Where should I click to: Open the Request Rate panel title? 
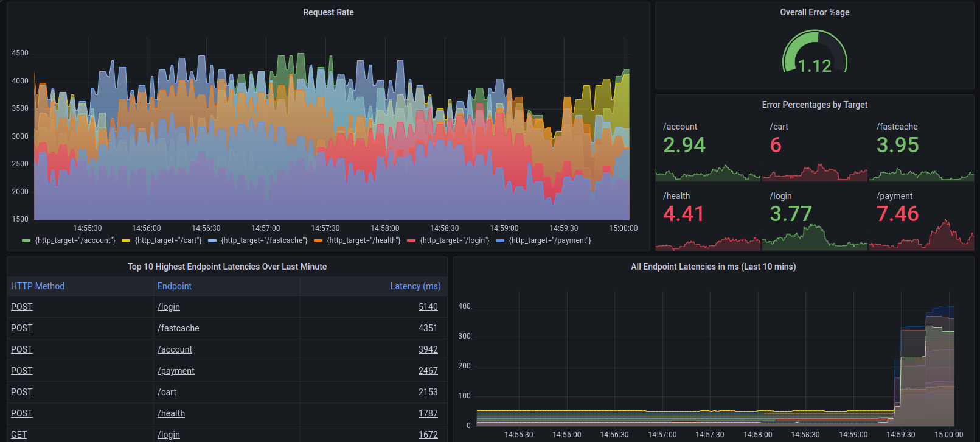(x=328, y=12)
